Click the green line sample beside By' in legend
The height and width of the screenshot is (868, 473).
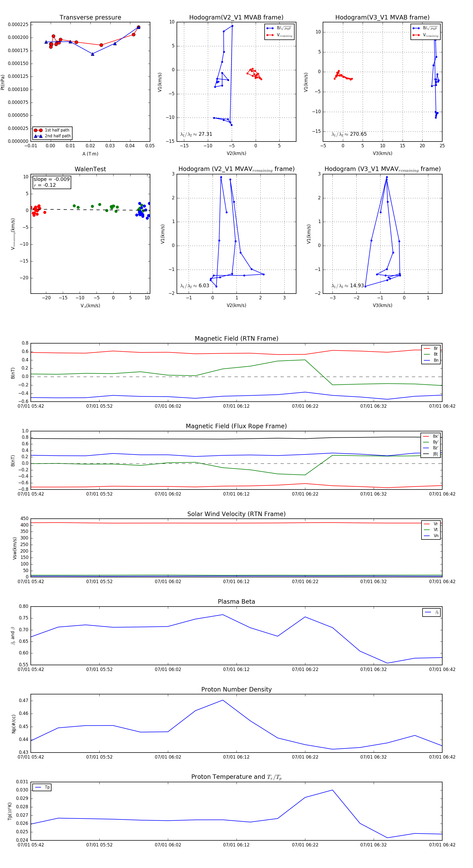[x=426, y=442]
